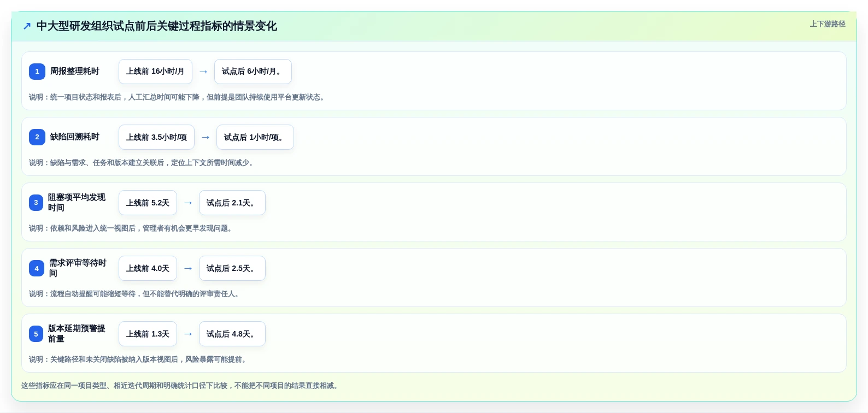Select the number 3 badge for 阻塞项平均发现时间
The image size is (868, 413).
36,203
